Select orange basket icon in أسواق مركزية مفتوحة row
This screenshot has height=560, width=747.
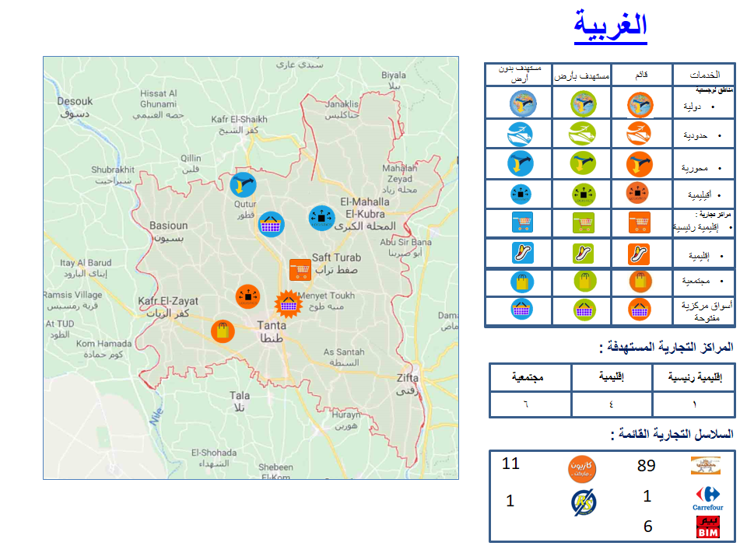click(x=640, y=310)
